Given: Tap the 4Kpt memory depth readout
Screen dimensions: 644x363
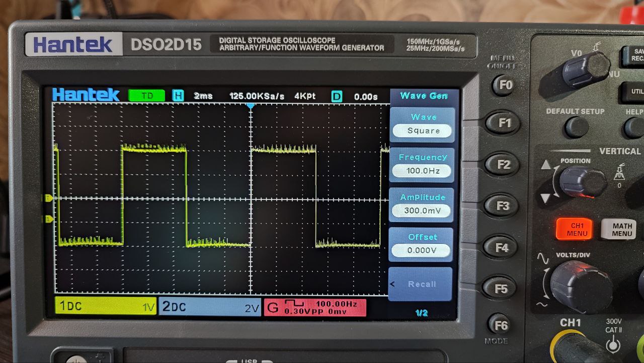Looking at the screenshot, I should (305, 96).
